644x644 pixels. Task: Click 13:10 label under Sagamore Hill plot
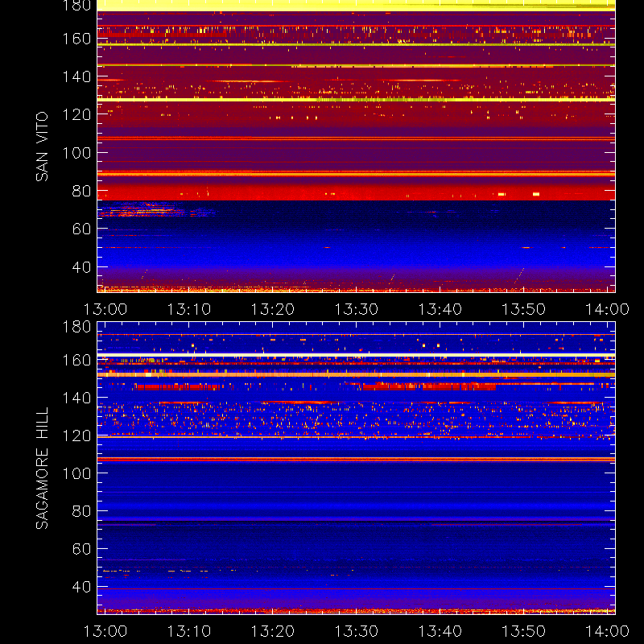tap(189, 631)
